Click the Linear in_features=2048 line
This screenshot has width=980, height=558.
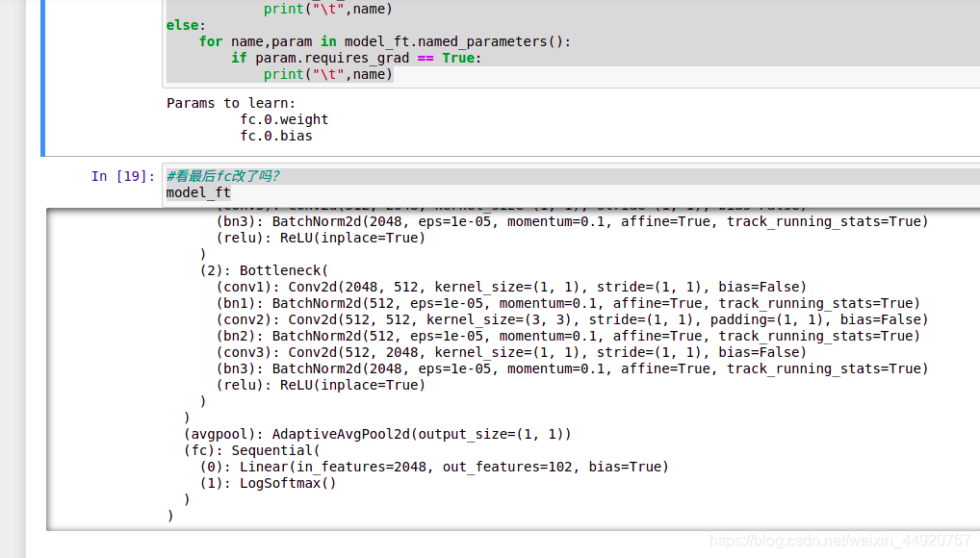point(434,467)
